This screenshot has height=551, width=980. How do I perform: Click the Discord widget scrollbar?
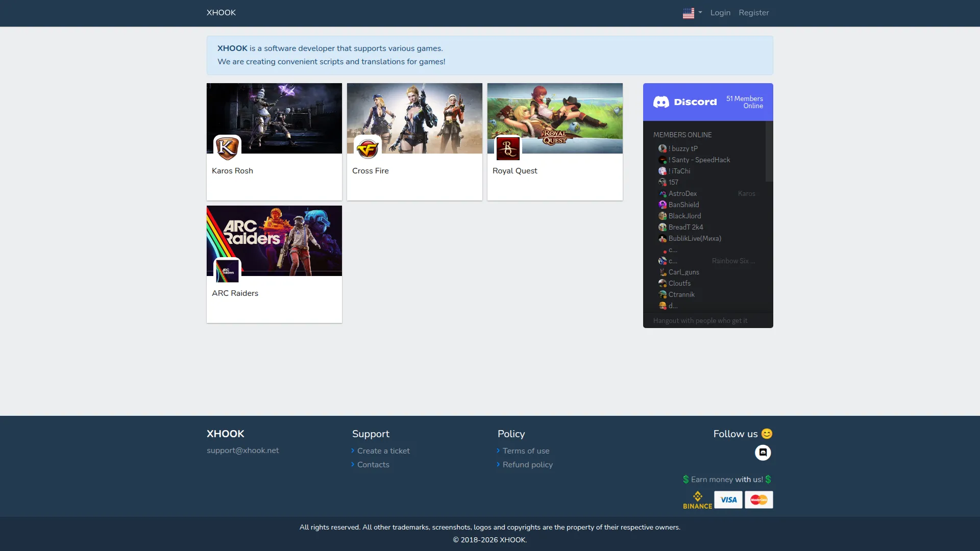pos(769,152)
